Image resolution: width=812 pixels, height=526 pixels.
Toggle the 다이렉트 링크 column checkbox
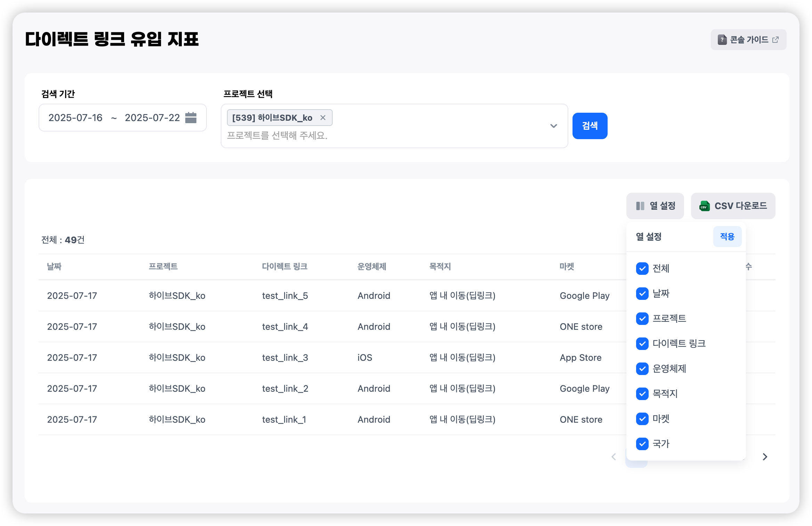pyautogui.click(x=642, y=344)
